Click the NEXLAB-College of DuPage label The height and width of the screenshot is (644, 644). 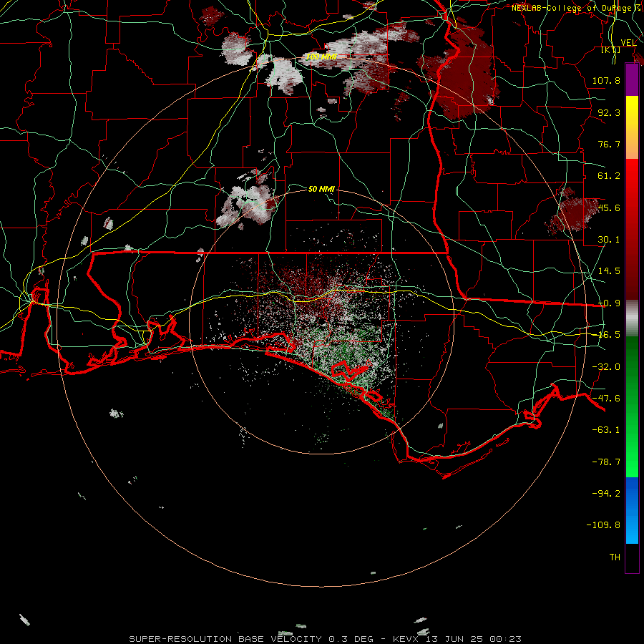point(573,8)
